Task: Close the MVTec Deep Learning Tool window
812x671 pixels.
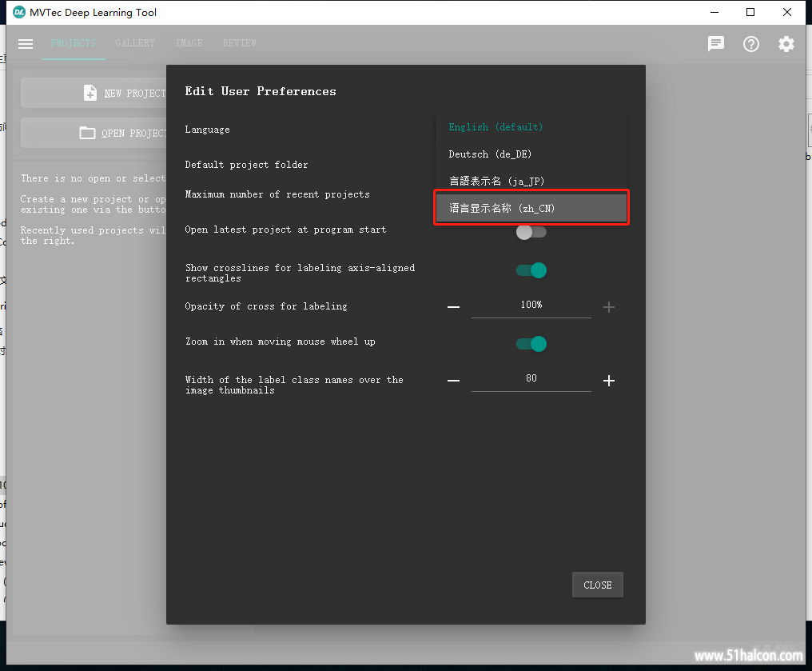Action: coord(787,13)
